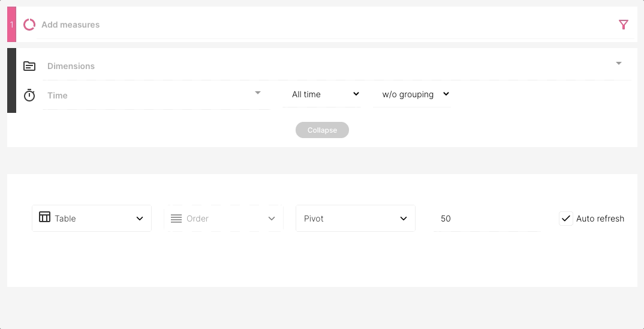Screen dimensions: 644x329
Task: Click the Collapse button
Action: pyautogui.click(x=322, y=130)
